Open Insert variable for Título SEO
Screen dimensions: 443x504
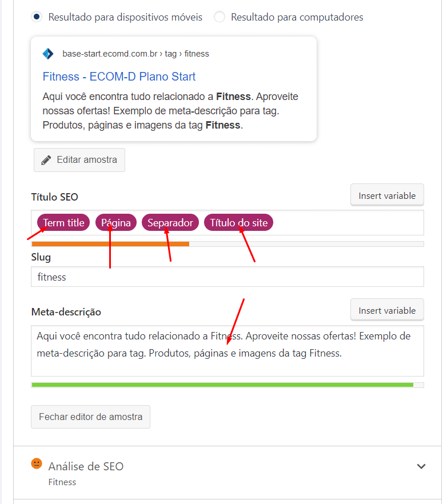387,195
